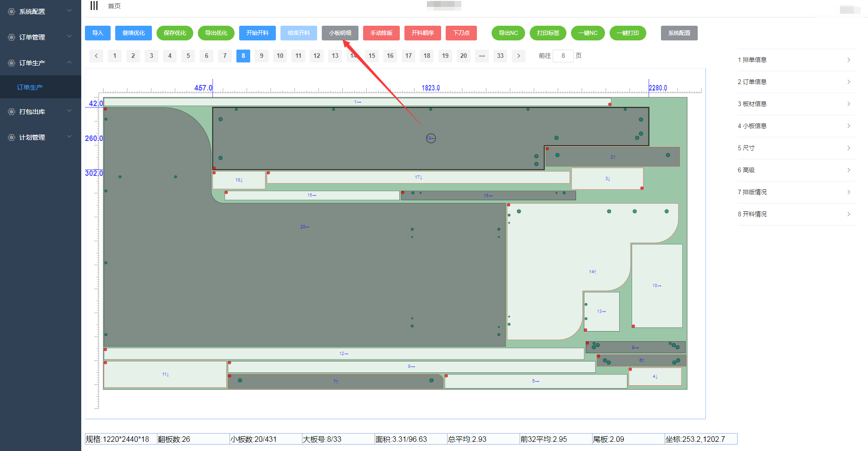Click the 系统配置 gear icon in sidebar
Viewport: 868px width, 451px height.
point(11,11)
